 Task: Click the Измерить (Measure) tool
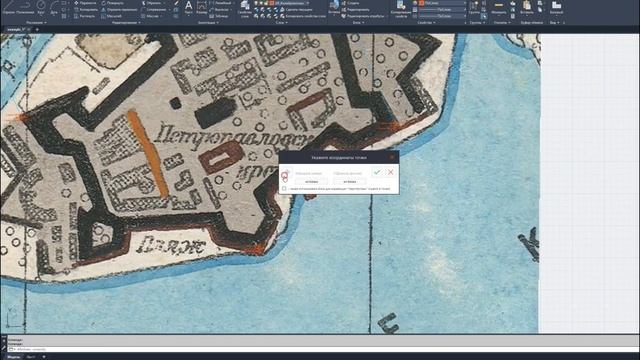pos(499,7)
